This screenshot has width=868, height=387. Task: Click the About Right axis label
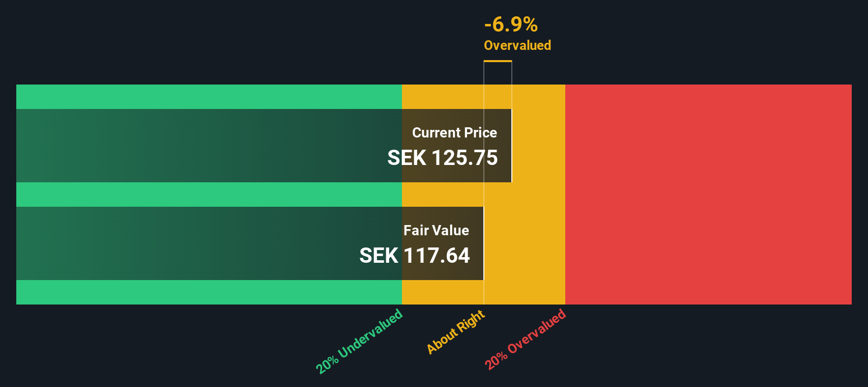coord(456,332)
